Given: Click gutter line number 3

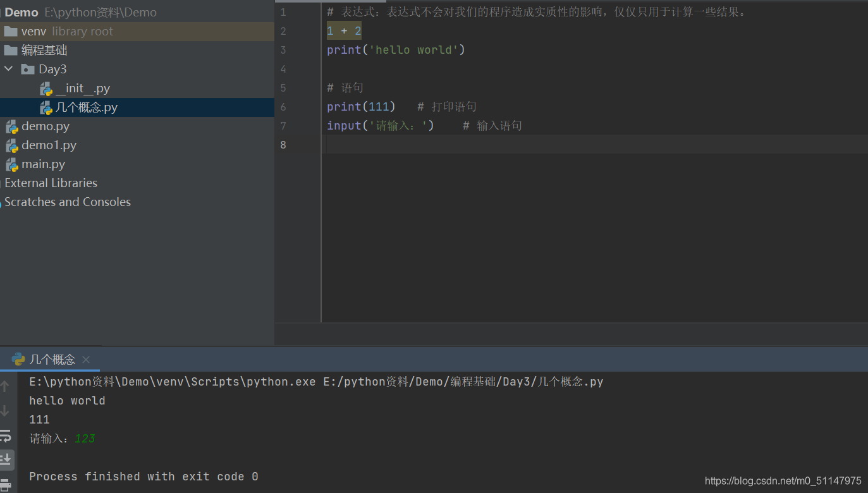Looking at the screenshot, I should pyautogui.click(x=283, y=50).
